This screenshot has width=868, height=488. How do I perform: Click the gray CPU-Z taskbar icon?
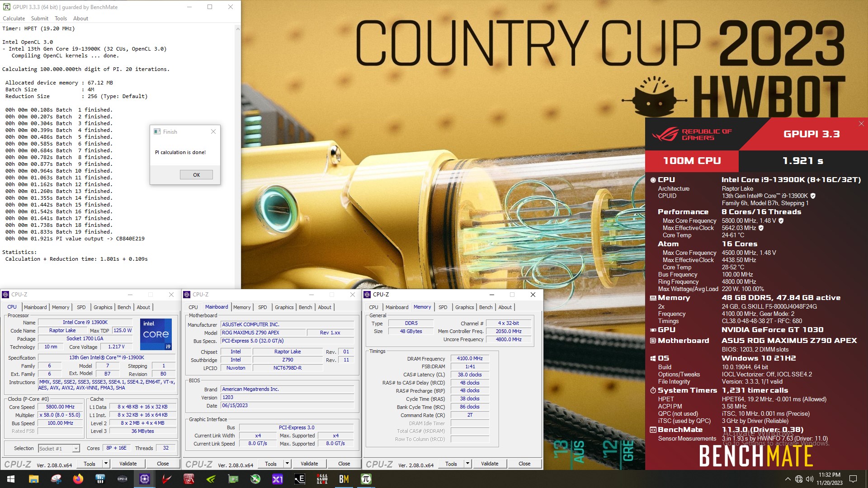123,479
